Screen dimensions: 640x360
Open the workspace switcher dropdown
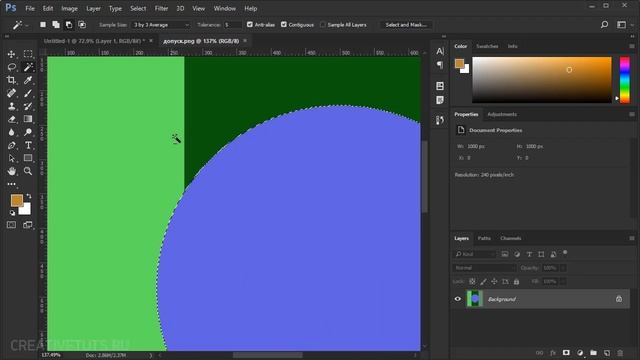click(x=624, y=25)
